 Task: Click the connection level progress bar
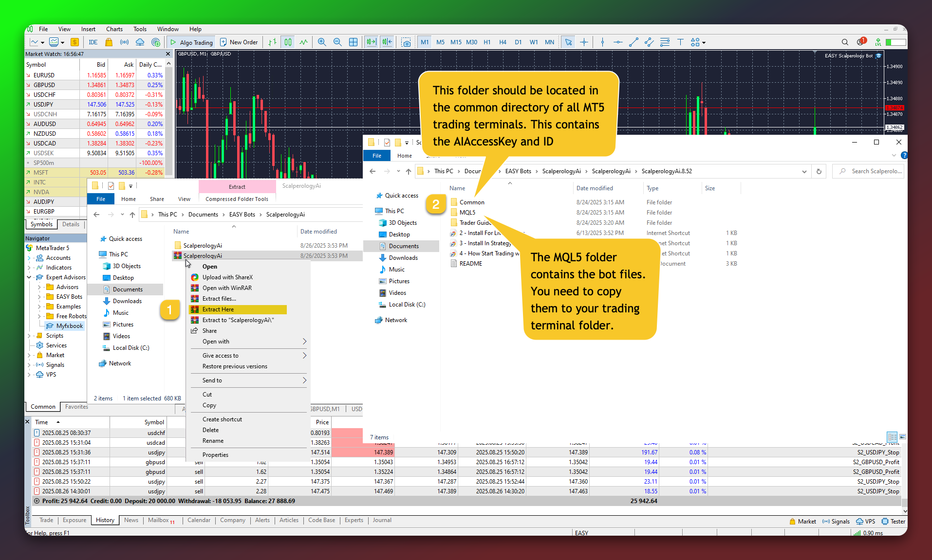click(x=895, y=42)
